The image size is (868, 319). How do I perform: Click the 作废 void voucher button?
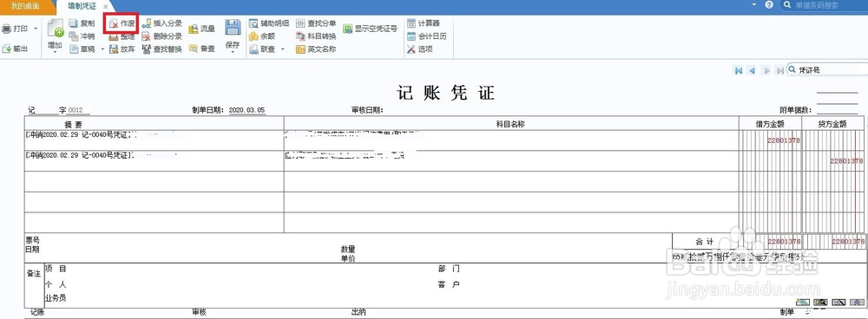click(122, 23)
